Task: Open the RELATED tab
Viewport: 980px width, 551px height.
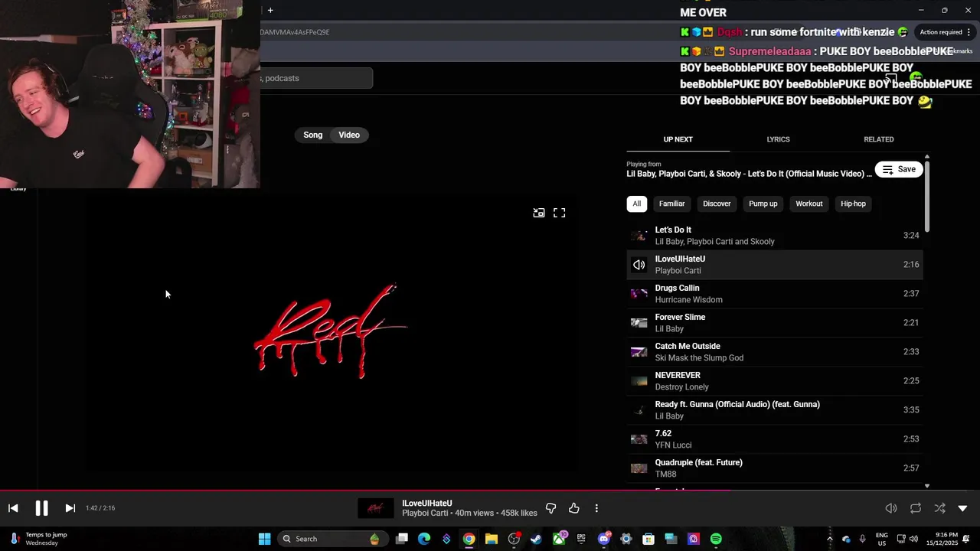Action: pos(879,139)
